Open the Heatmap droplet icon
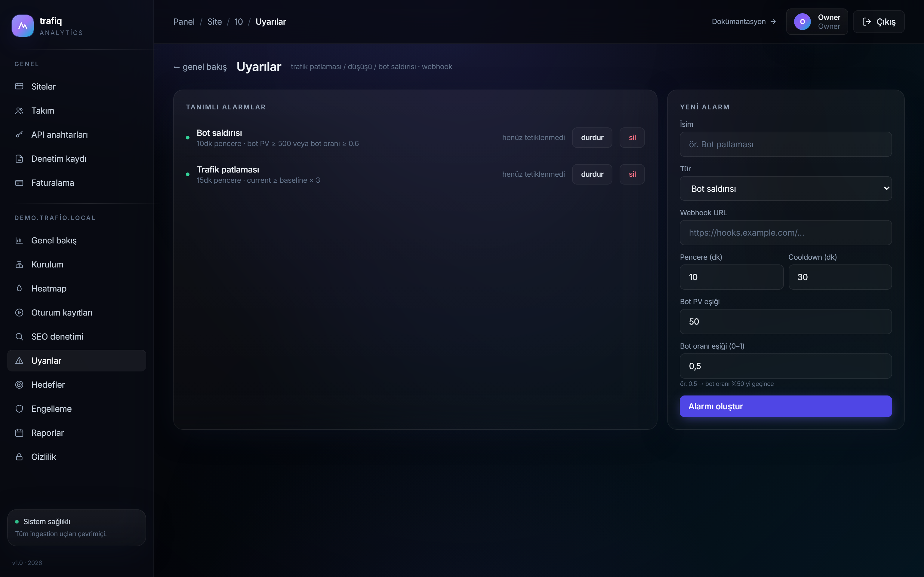The width and height of the screenshot is (924, 577). (19, 288)
